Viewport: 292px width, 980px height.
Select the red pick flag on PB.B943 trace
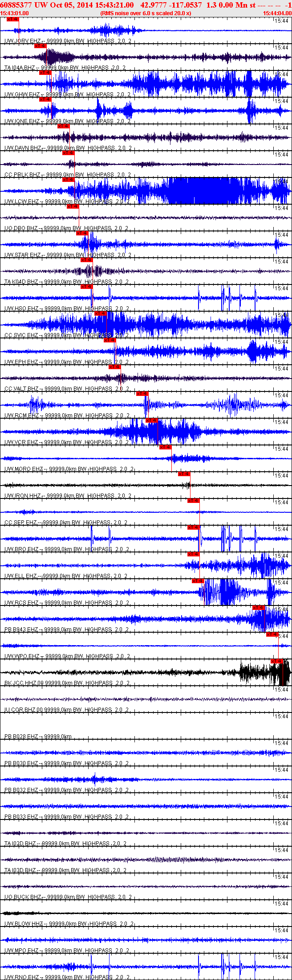click(x=259, y=608)
